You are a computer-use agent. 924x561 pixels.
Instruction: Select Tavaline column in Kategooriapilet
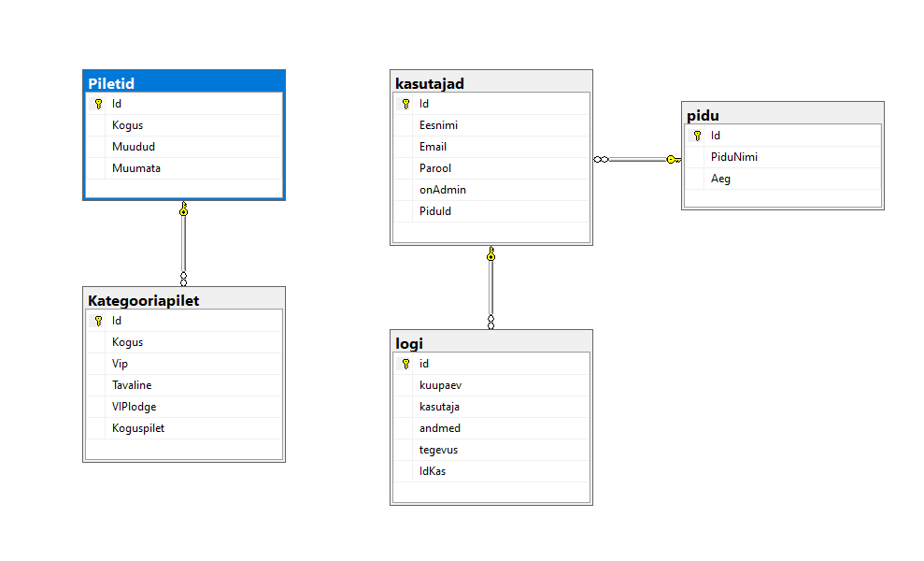(x=184, y=385)
